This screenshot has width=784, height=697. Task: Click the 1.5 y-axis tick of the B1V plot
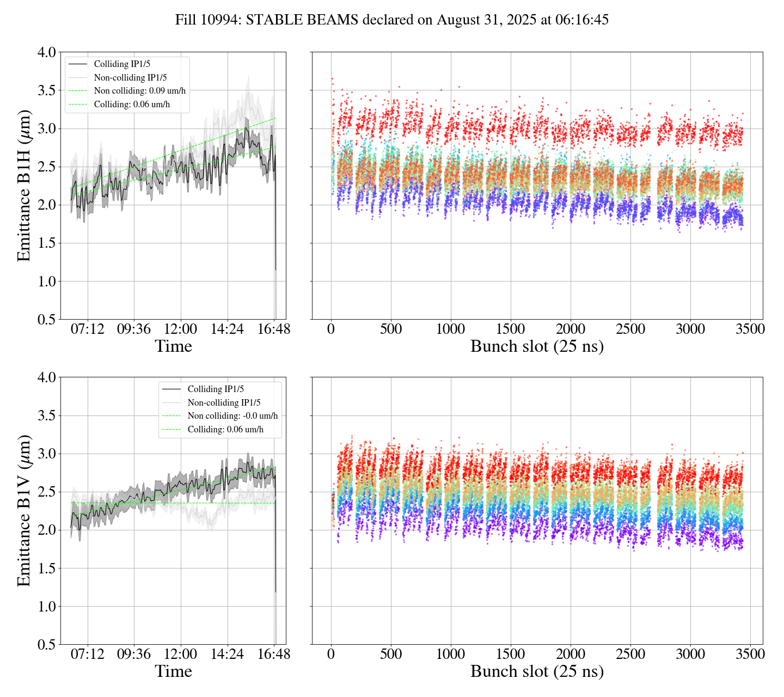click(x=46, y=568)
